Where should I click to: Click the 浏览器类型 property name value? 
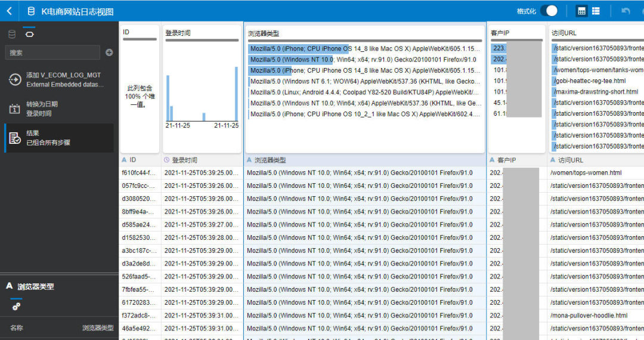point(98,327)
